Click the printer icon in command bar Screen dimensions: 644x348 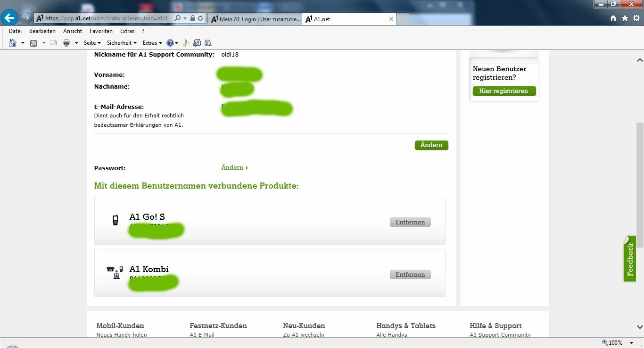66,43
